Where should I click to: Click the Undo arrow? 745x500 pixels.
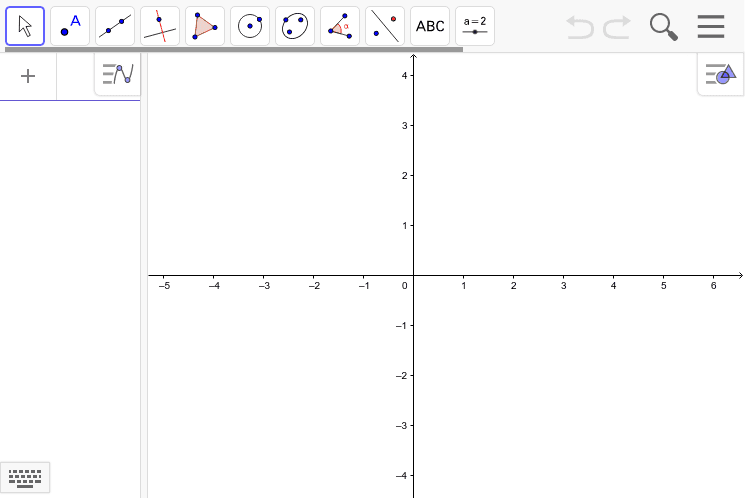[580, 27]
